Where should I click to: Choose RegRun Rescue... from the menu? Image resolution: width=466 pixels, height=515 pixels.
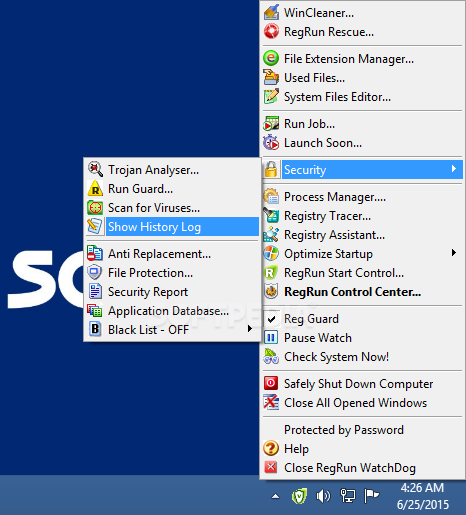click(x=362, y=32)
